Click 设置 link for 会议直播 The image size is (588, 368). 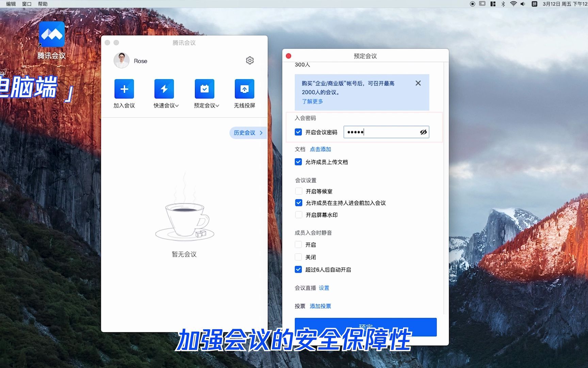coord(324,288)
